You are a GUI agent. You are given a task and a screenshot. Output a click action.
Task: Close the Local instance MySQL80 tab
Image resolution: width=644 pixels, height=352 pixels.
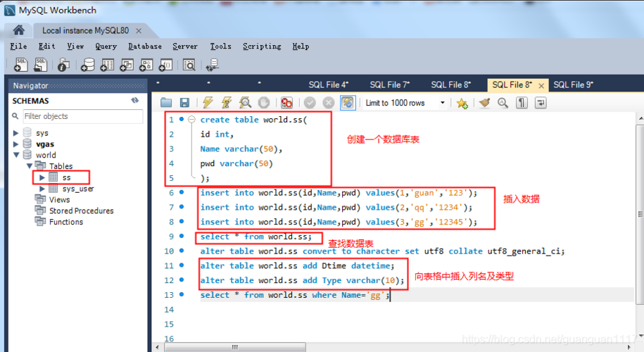(x=139, y=31)
